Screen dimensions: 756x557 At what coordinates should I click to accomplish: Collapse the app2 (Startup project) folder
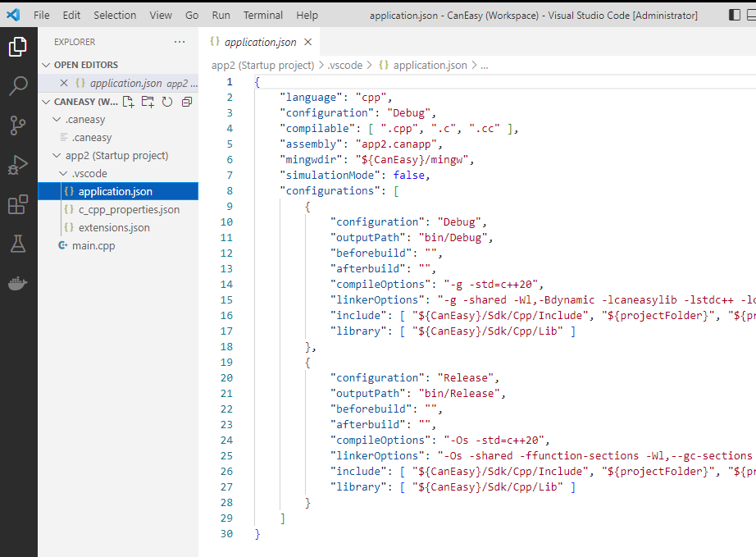click(x=57, y=155)
